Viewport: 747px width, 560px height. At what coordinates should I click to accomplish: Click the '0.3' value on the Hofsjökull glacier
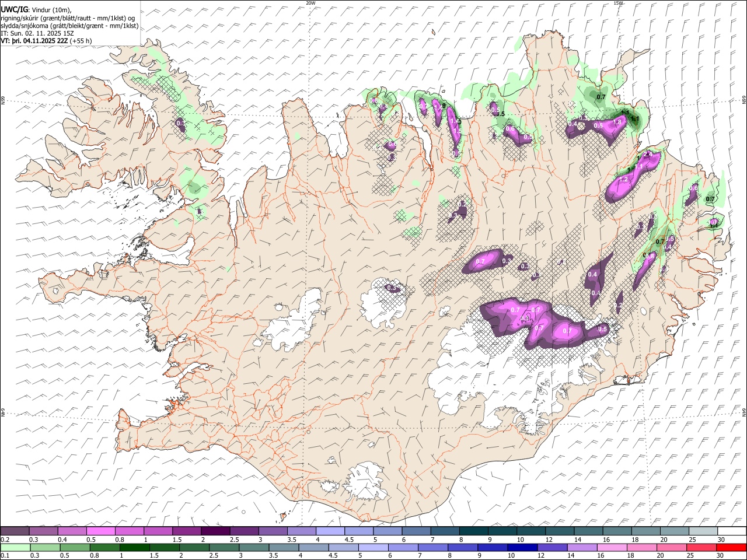[392, 288]
